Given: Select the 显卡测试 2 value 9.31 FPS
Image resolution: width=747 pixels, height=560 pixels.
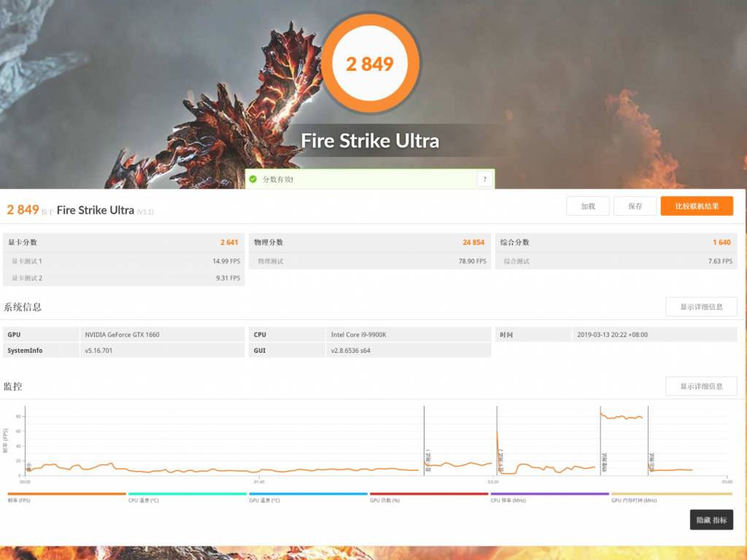Looking at the screenshot, I should point(228,278).
